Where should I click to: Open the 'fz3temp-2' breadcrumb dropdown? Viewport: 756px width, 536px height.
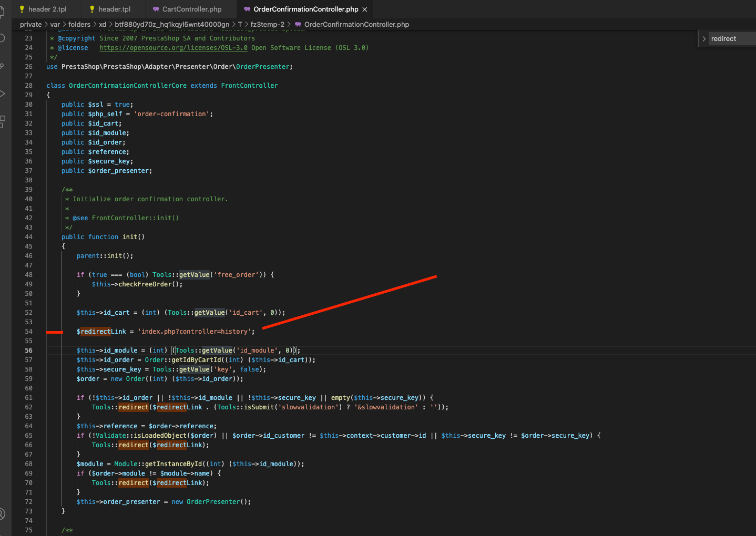(x=267, y=24)
